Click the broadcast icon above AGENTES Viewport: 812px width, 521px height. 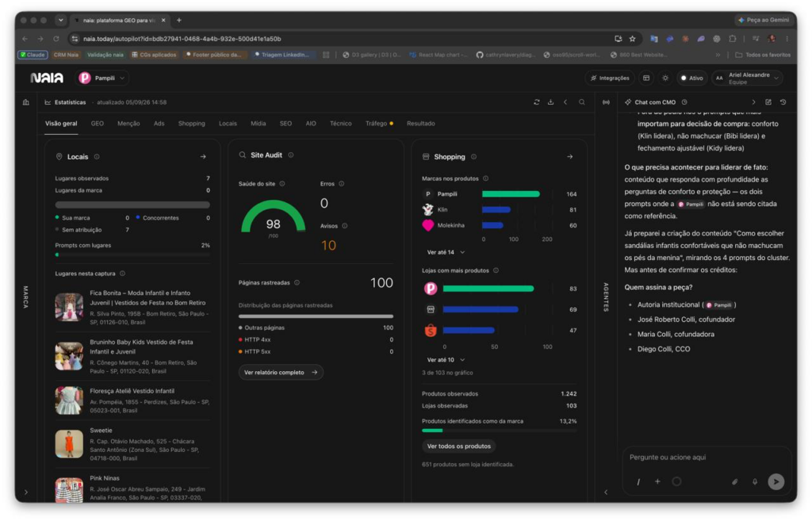[606, 102]
